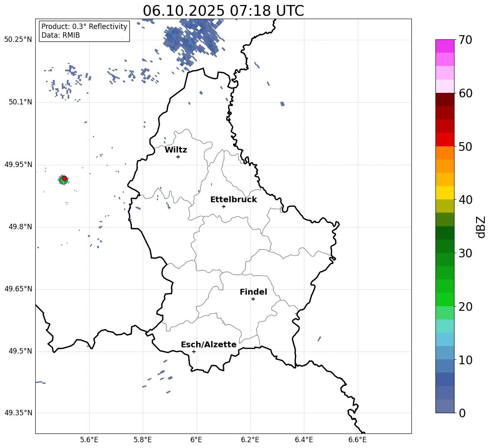Viewport: 491px width, 448px height.
Task: Click the 49.95°N latitude label
Action: pos(18,165)
